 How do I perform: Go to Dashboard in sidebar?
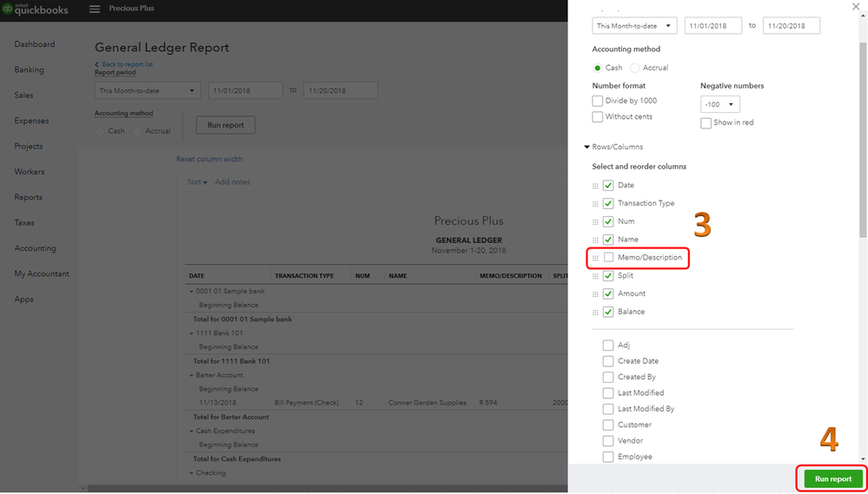tap(35, 44)
